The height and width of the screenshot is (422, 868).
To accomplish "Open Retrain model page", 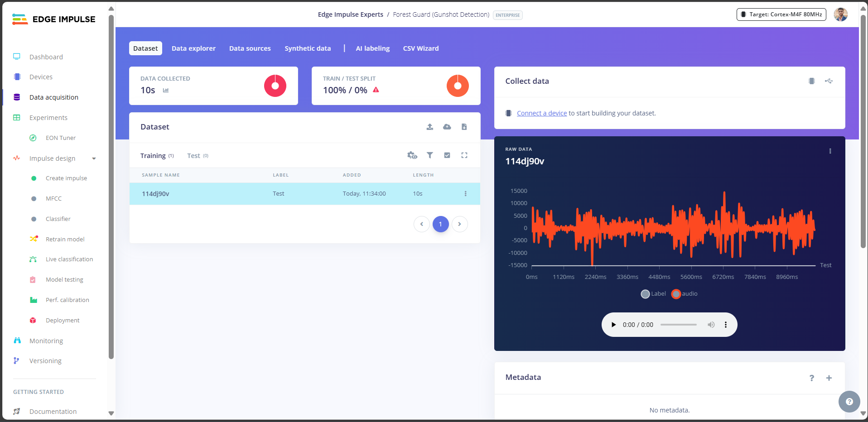I will [65, 240].
